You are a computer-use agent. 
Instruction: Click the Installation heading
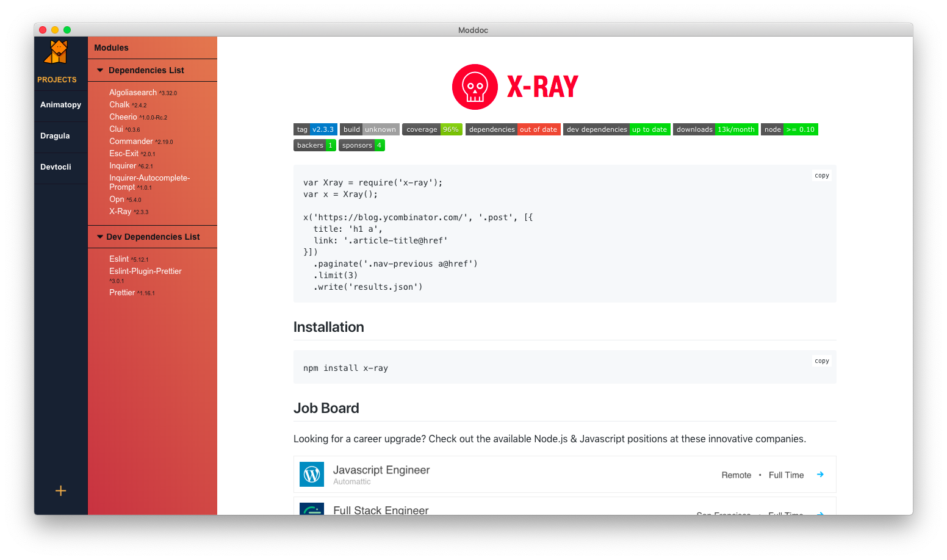click(x=329, y=327)
